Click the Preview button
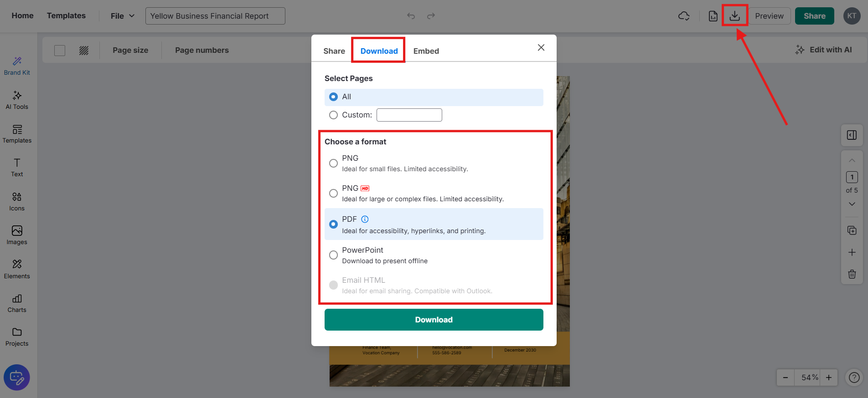Viewport: 868px width, 398px height. tap(769, 16)
